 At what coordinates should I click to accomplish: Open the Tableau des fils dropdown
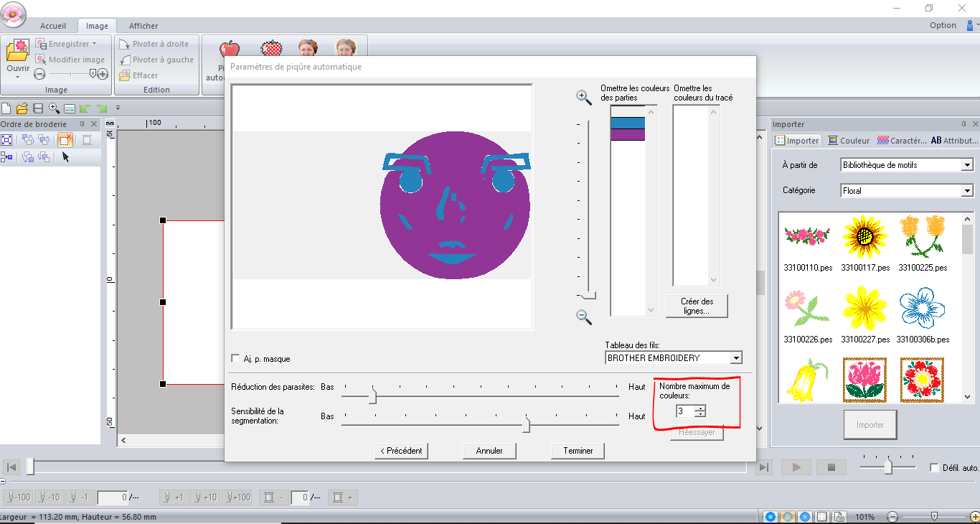point(735,357)
